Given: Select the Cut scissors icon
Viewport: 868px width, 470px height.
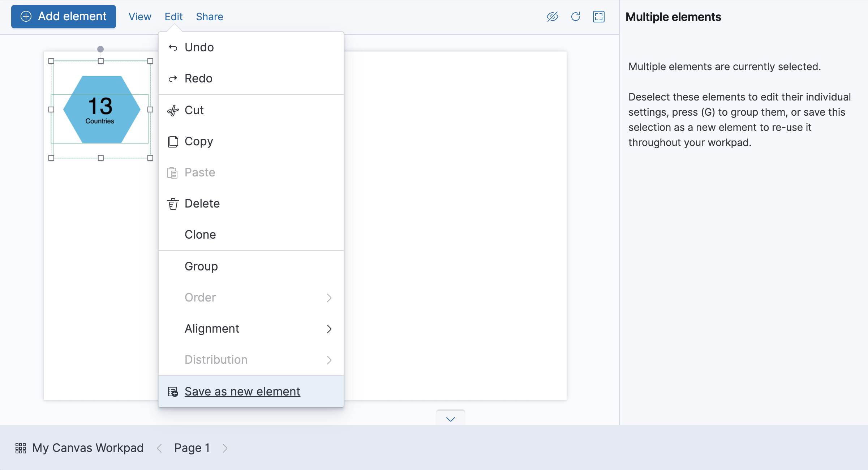Looking at the screenshot, I should pyautogui.click(x=173, y=110).
